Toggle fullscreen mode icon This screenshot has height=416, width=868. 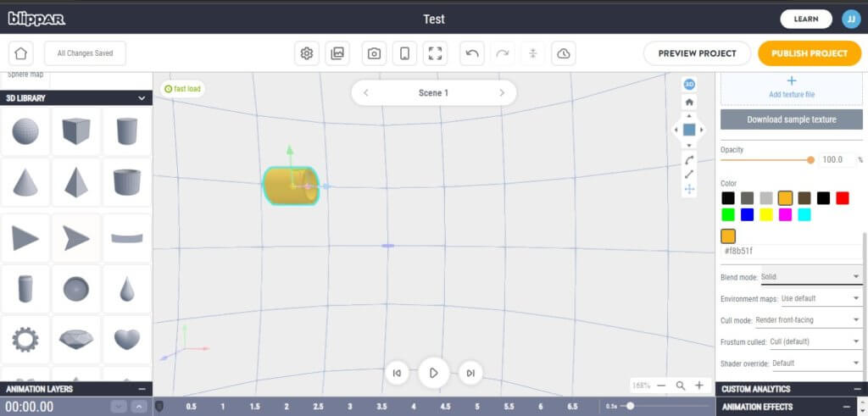coord(436,53)
